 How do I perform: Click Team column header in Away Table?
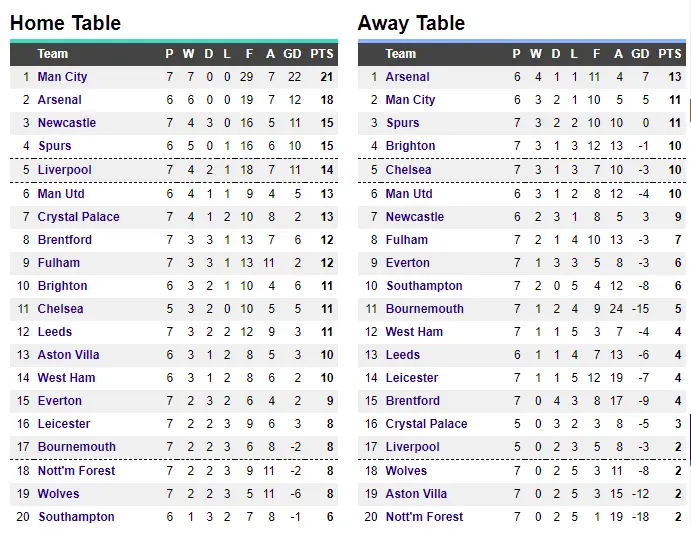coord(401,54)
